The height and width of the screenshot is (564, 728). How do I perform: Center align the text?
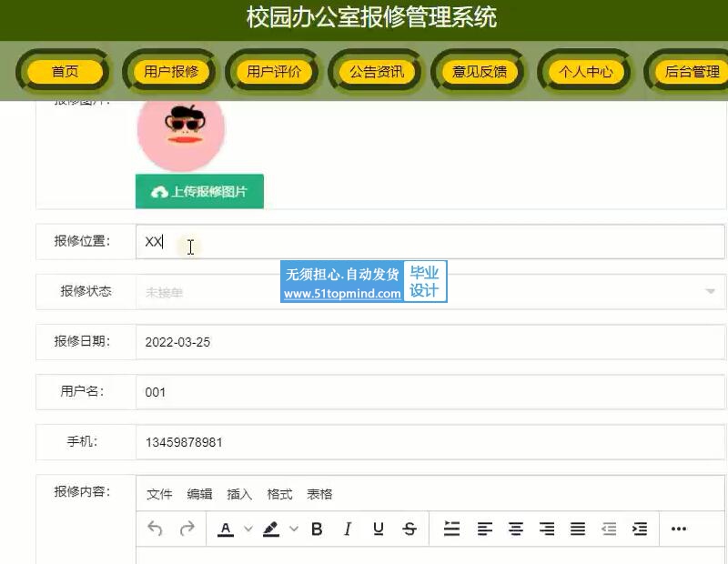click(x=516, y=529)
